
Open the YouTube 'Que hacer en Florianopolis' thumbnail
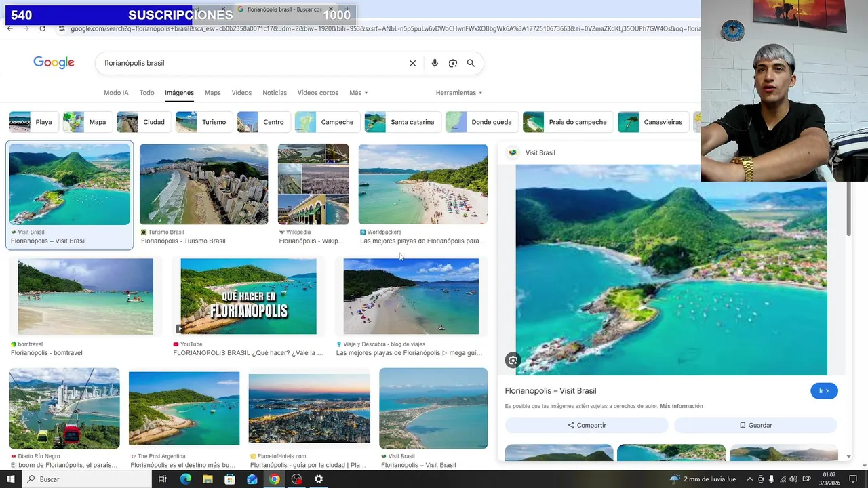(x=248, y=296)
